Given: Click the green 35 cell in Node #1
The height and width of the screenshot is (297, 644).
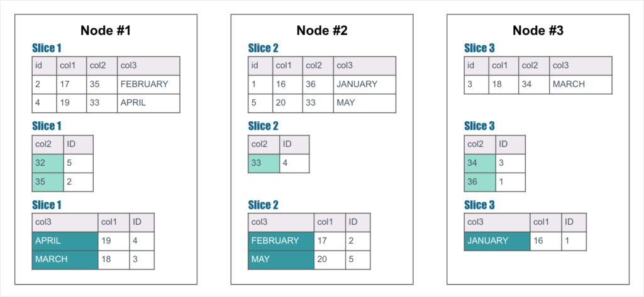Looking at the screenshot, I should tap(48, 181).
